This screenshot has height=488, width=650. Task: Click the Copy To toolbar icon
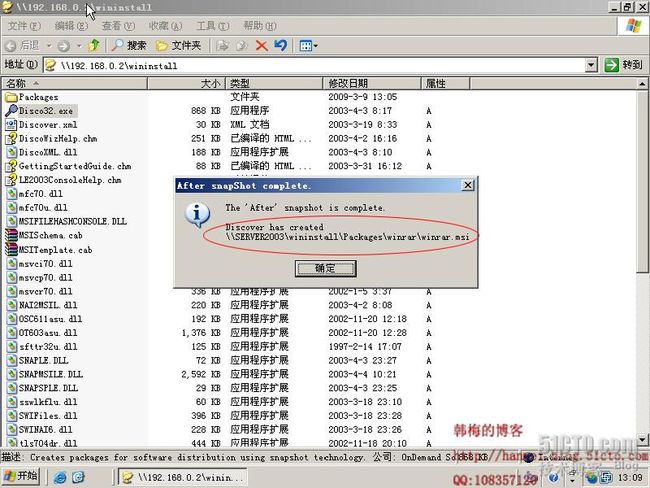(242, 46)
